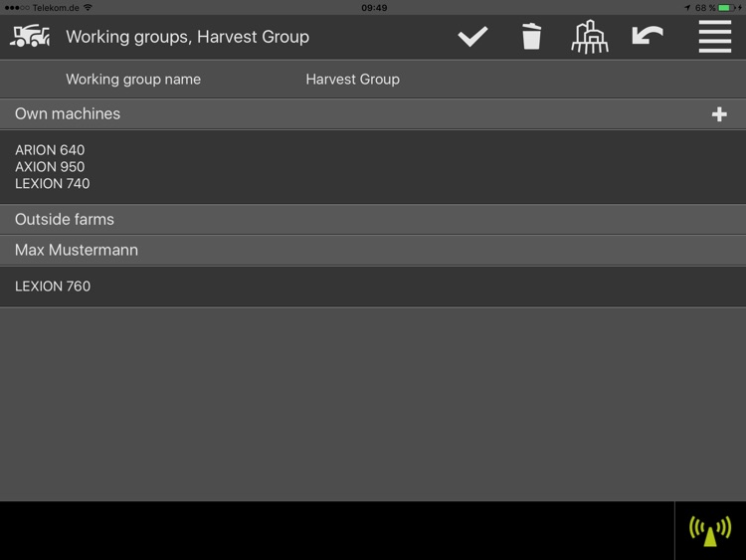Screen dimensions: 746x560
Task: Tap the combine harvester app icon
Action: [x=30, y=36]
